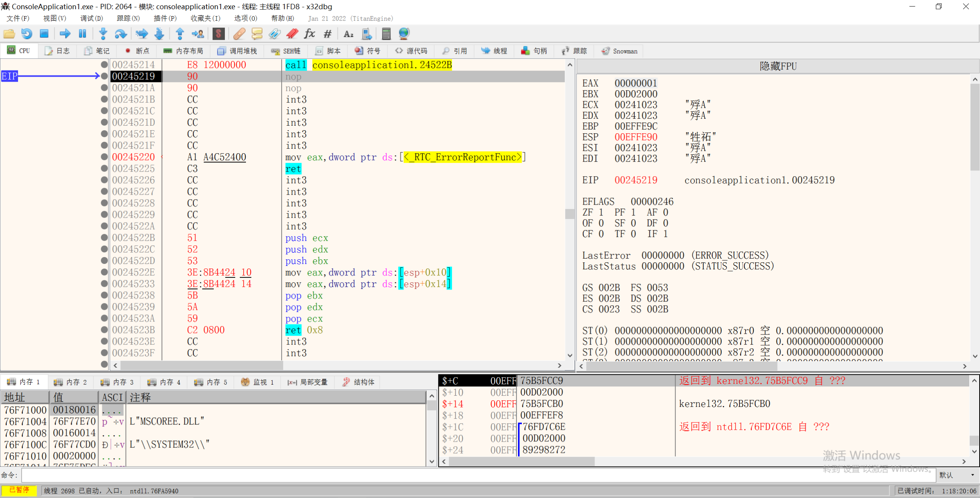Image resolution: width=980 pixels, height=498 pixels.
Task: Resume program execution with the run arrow
Action: pos(64,34)
